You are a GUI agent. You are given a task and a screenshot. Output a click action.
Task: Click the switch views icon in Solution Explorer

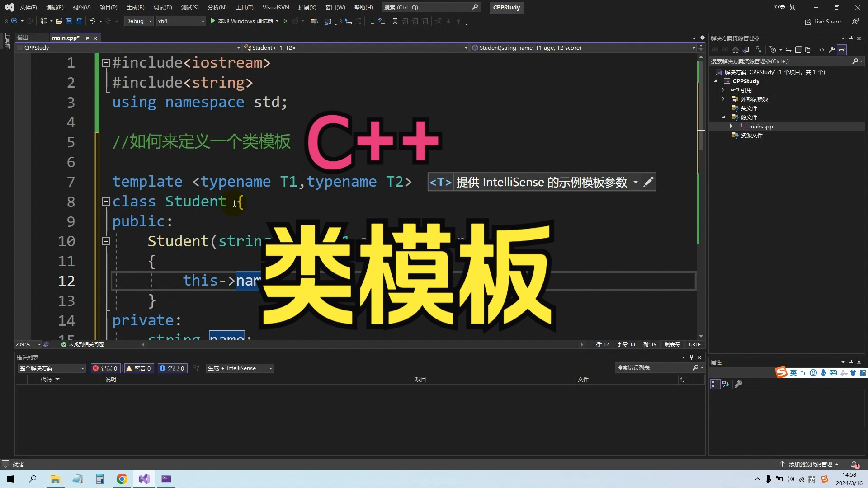pos(745,50)
